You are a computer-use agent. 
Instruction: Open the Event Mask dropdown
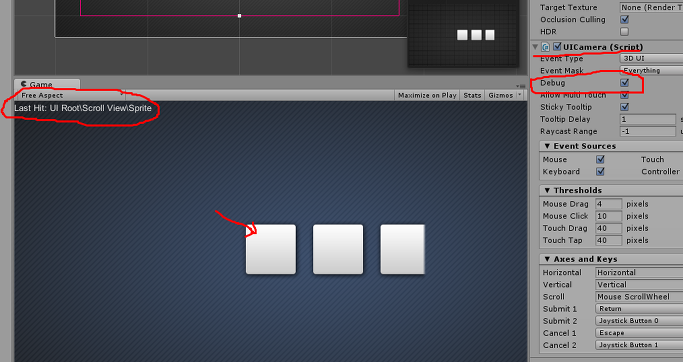click(x=651, y=71)
